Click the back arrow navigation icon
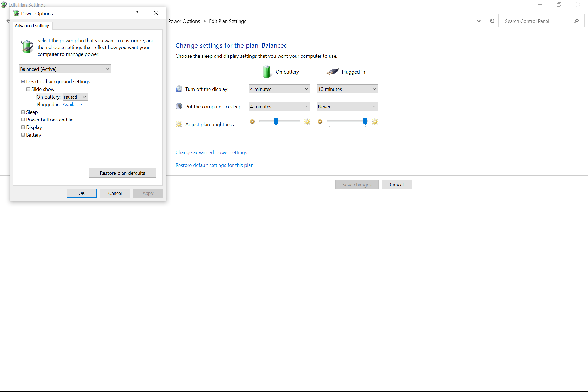The image size is (588, 392). [8, 21]
